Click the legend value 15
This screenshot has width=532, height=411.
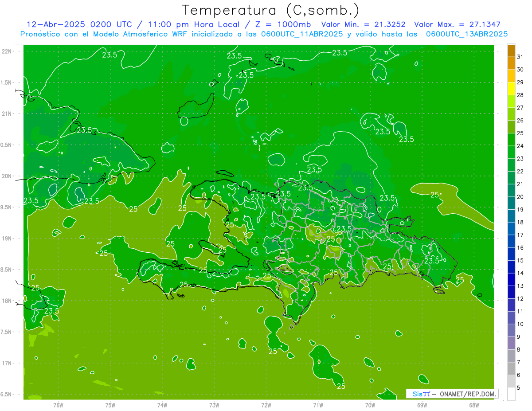[x=520, y=261]
